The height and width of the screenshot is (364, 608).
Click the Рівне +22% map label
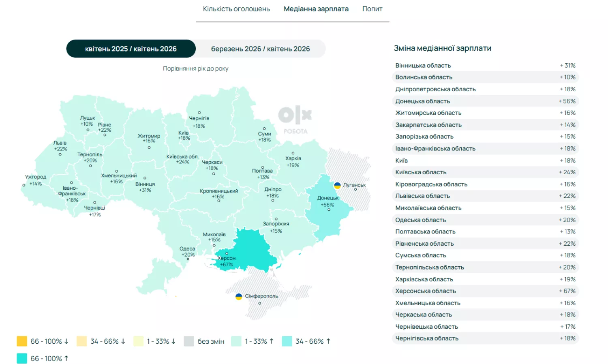pyautogui.click(x=105, y=127)
